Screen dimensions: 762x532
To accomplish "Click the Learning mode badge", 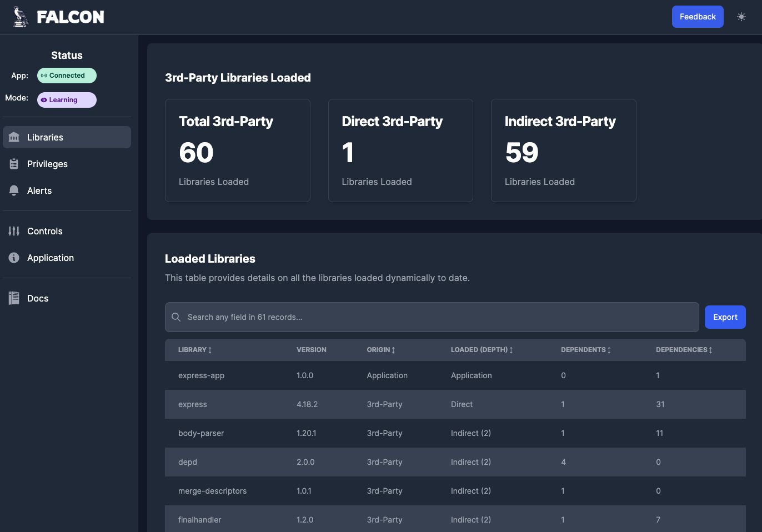I will click(x=67, y=100).
